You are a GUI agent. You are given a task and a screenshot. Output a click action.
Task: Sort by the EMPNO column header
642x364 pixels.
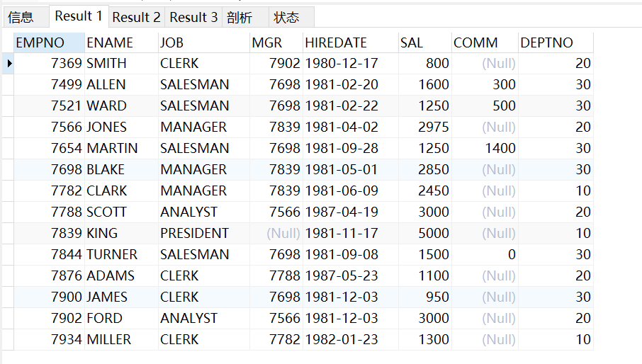[x=49, y=42]
